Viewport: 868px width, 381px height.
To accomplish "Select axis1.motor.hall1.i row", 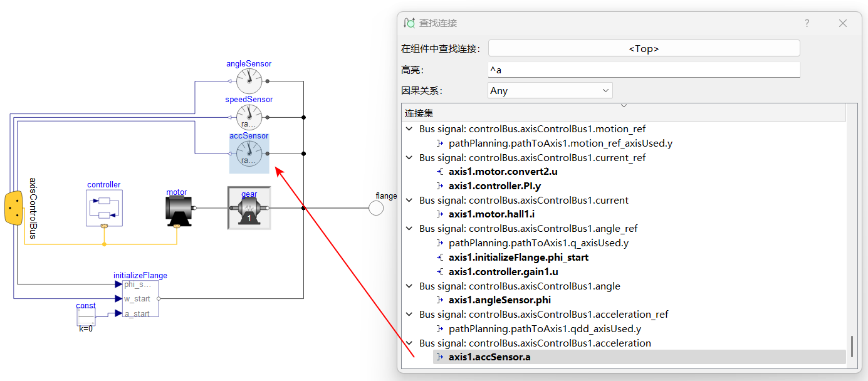I will (491, 214).
